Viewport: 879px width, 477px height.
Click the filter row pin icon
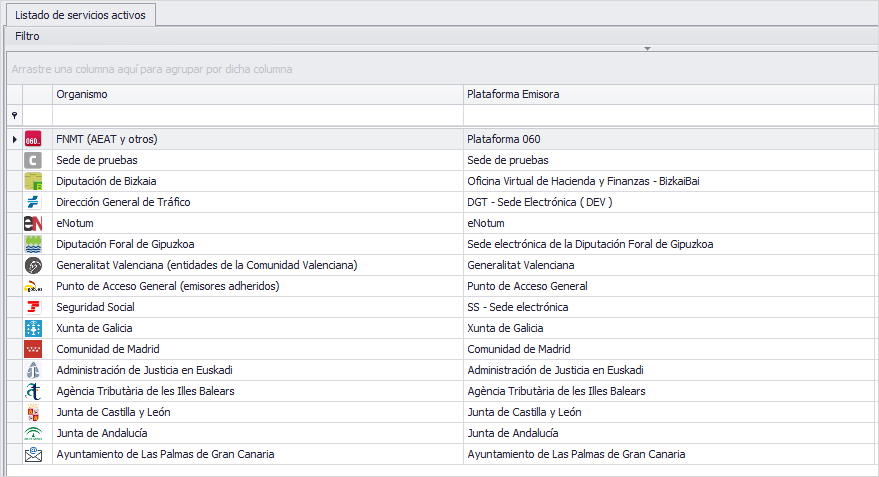(x=15, y=115)
